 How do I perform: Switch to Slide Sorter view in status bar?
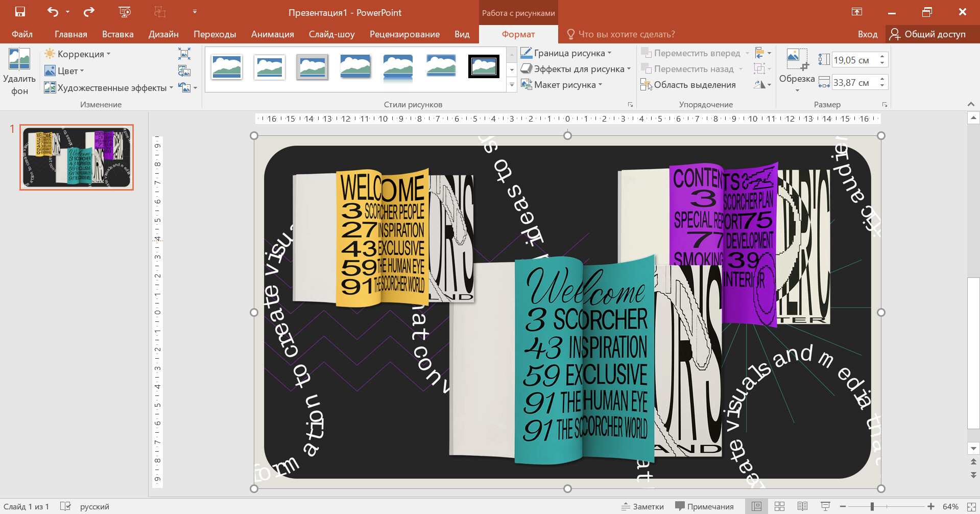click(779, 506)
